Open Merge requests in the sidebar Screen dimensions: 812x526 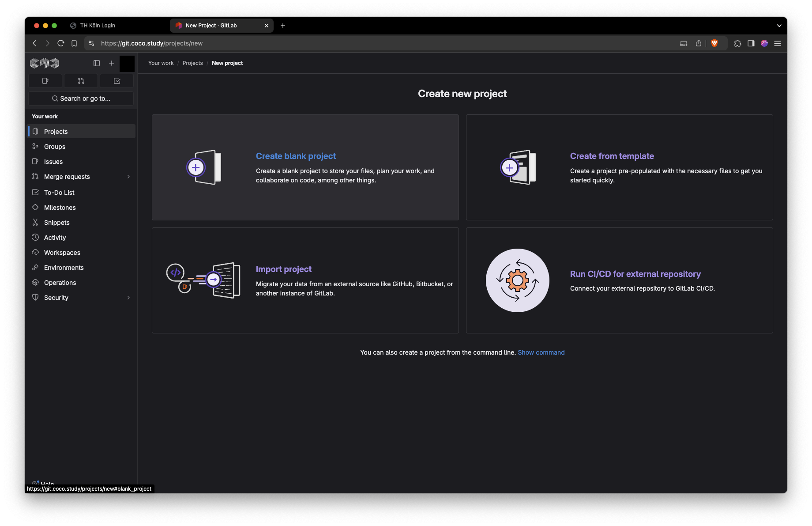tap(81, 176)
